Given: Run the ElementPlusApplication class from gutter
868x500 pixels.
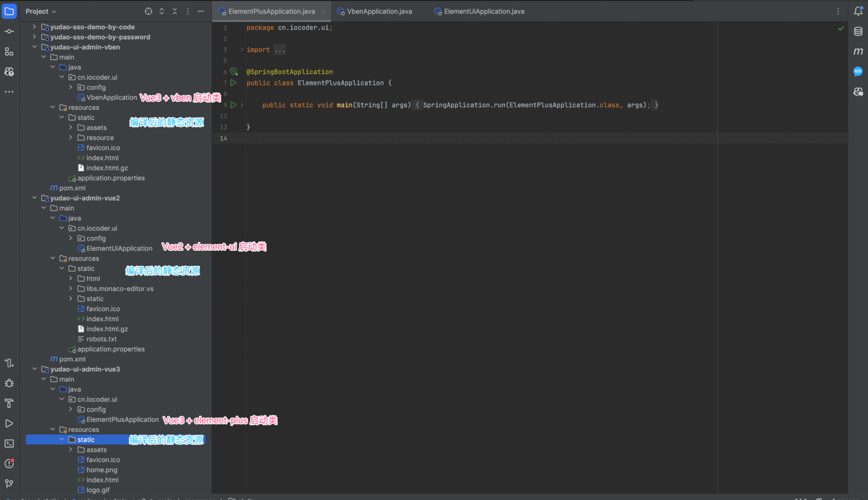Looking at the screenshot, I should coord(233,83).
